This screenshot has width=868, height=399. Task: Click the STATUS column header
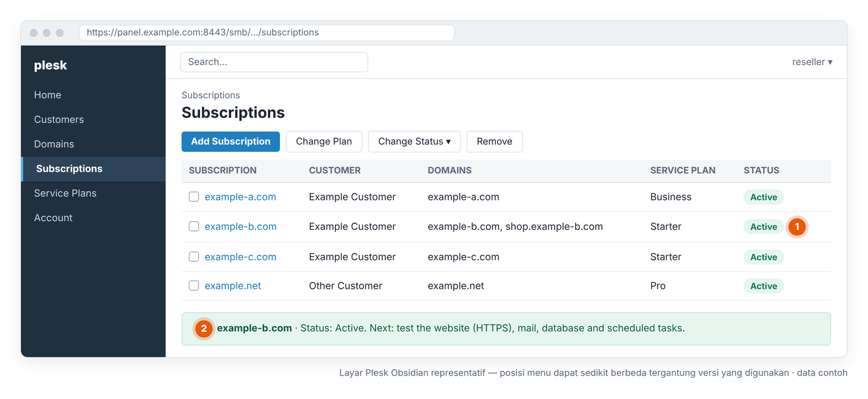tap(761, 170)
